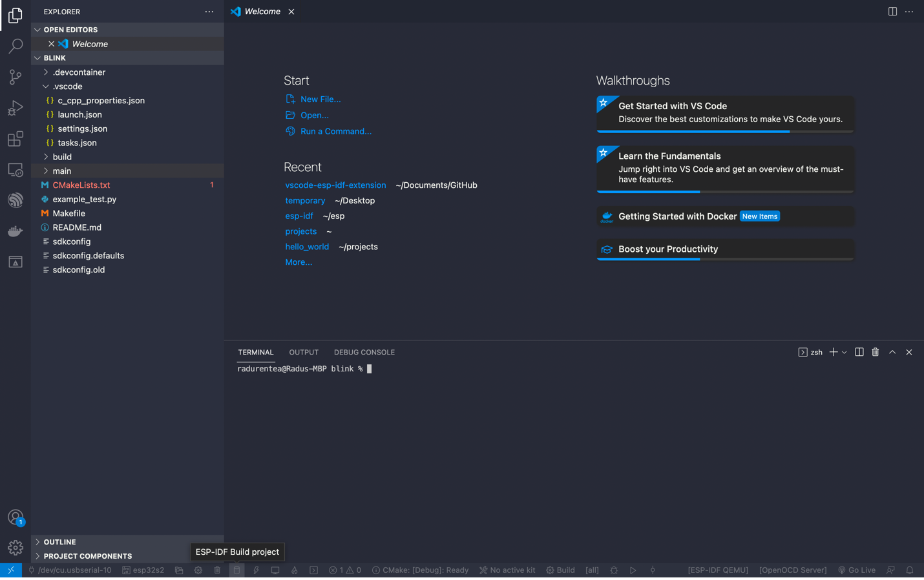Select the DEBUG CONSOLE tab
Screen dimensions: 924x580
click(364, 352)
